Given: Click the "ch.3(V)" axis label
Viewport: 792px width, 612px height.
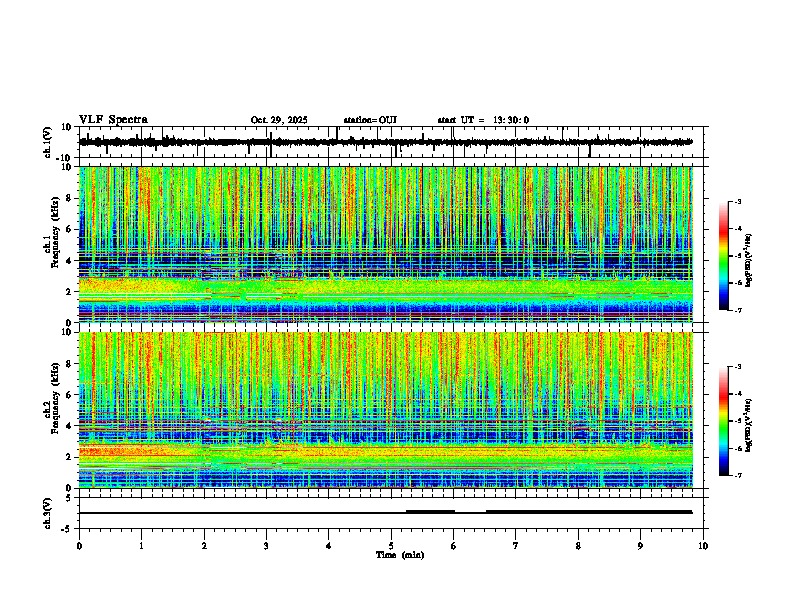Looking at the screenshot, I should pos(48,514).
